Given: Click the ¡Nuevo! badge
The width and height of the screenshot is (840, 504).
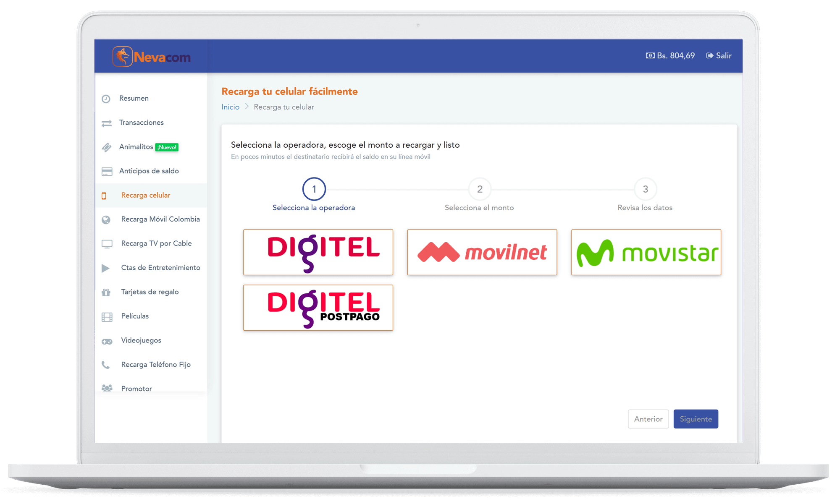Looking at the screenshot, I should [167, 147].
